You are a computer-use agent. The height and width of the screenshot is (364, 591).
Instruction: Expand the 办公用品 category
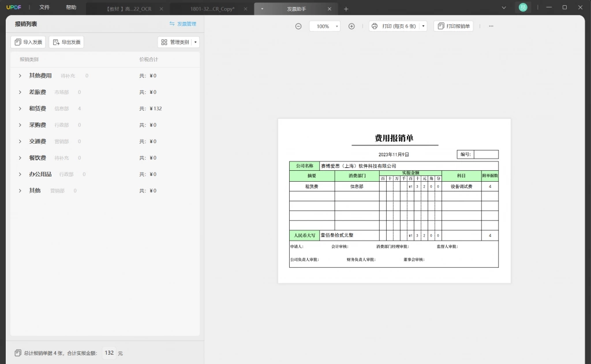point(20,174)
